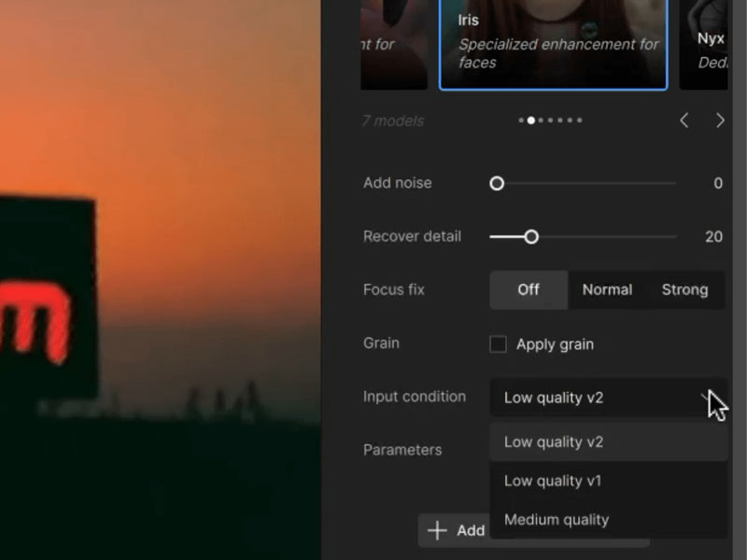
Task: Click the Recover detail slider handle
Action: [532, 237]
